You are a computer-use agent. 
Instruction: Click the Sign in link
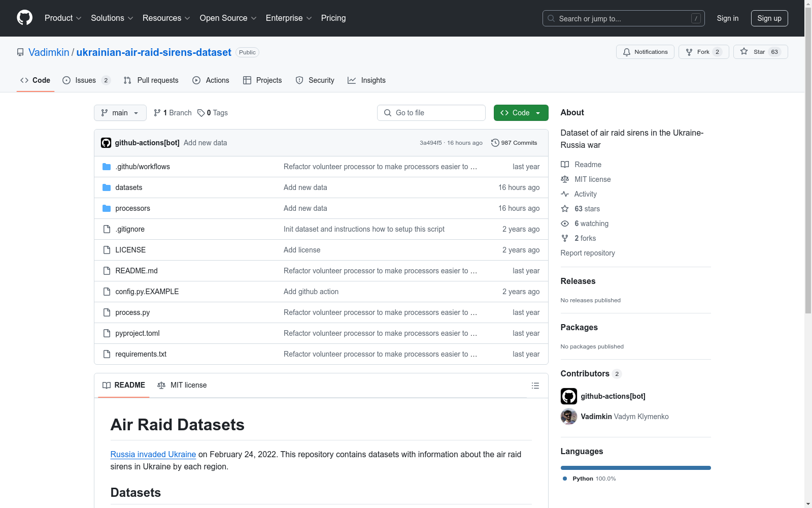click(x=728, y=18)
